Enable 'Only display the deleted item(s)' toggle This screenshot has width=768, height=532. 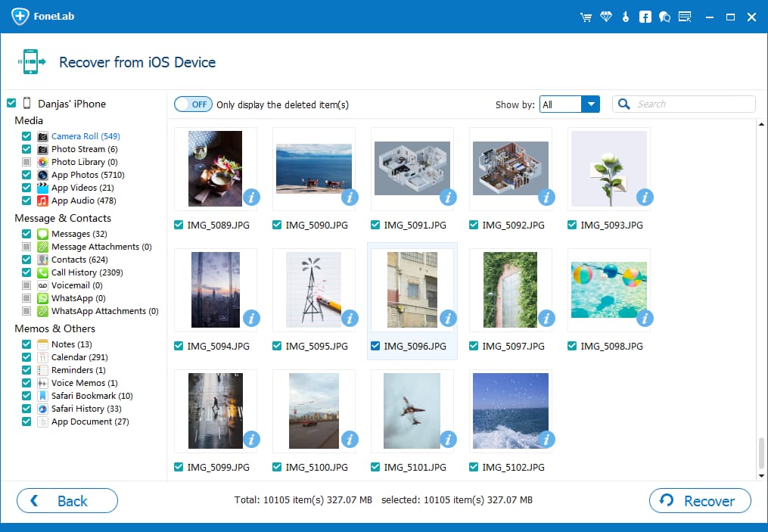pos(193,104)
